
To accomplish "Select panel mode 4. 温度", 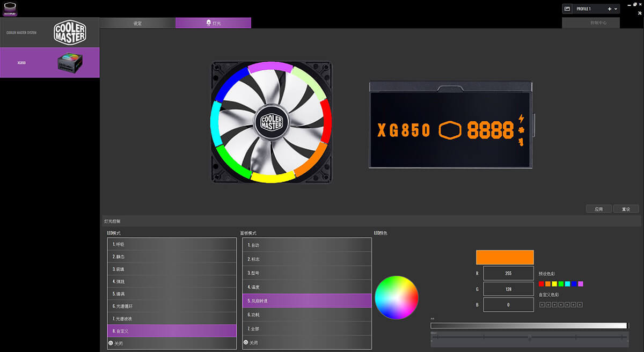I will click(307, 287).
